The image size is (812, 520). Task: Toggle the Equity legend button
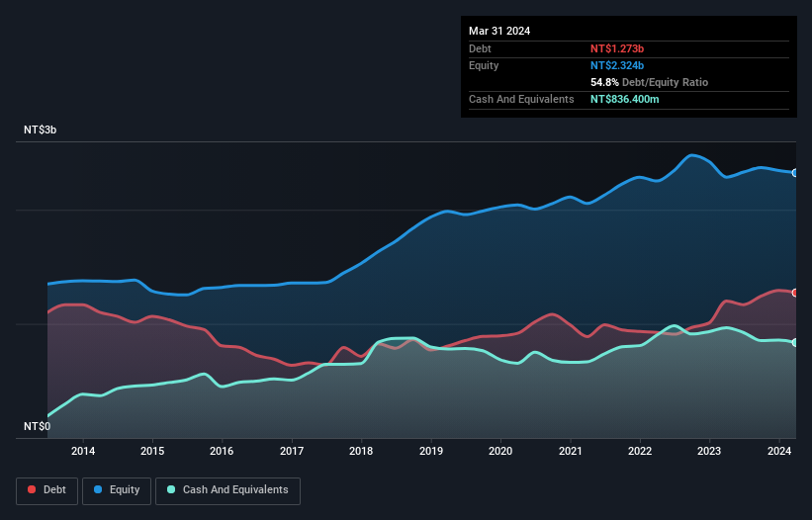[x=117, y=490]
